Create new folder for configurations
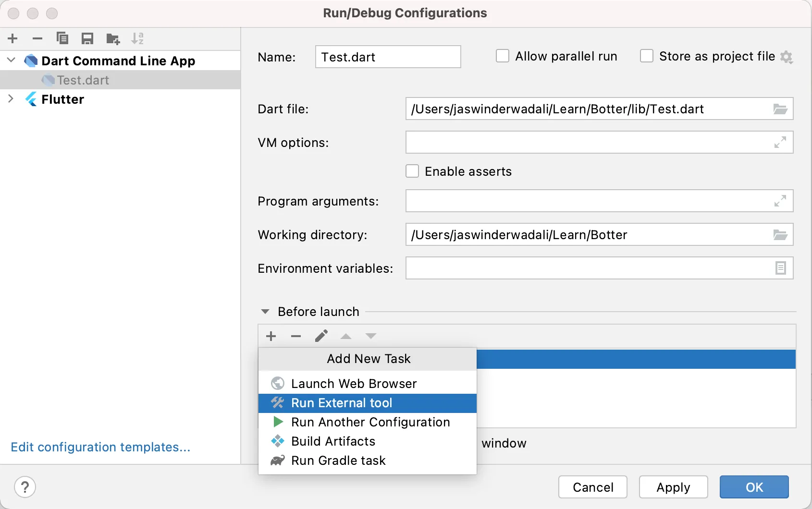This screenshot has height=509, width=812. click(x=113, y=38)
